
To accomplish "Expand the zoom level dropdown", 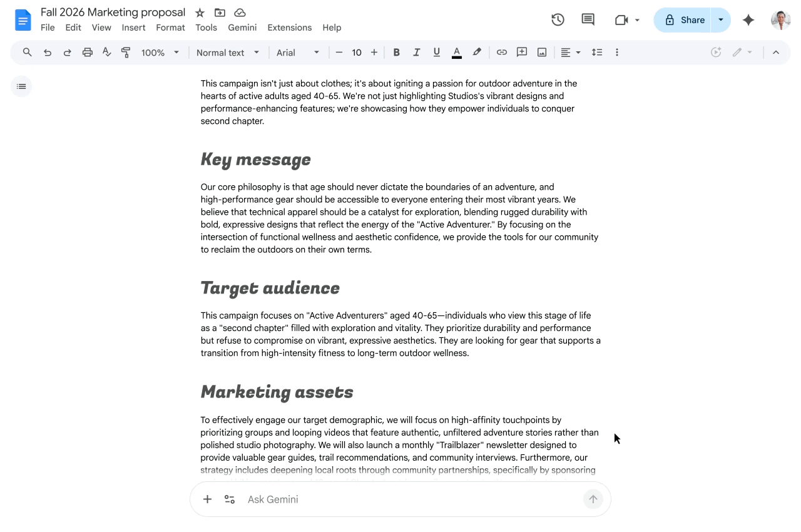I will [x=176, y=53].
